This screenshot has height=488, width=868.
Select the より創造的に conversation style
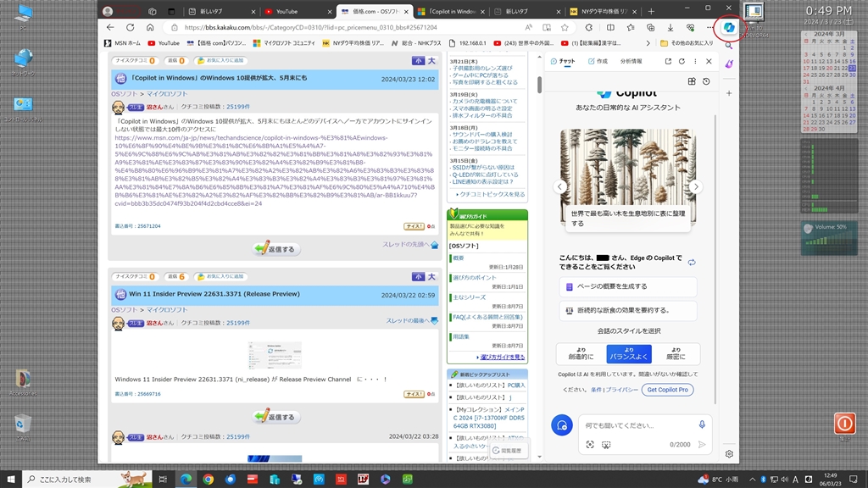(581, 353)
